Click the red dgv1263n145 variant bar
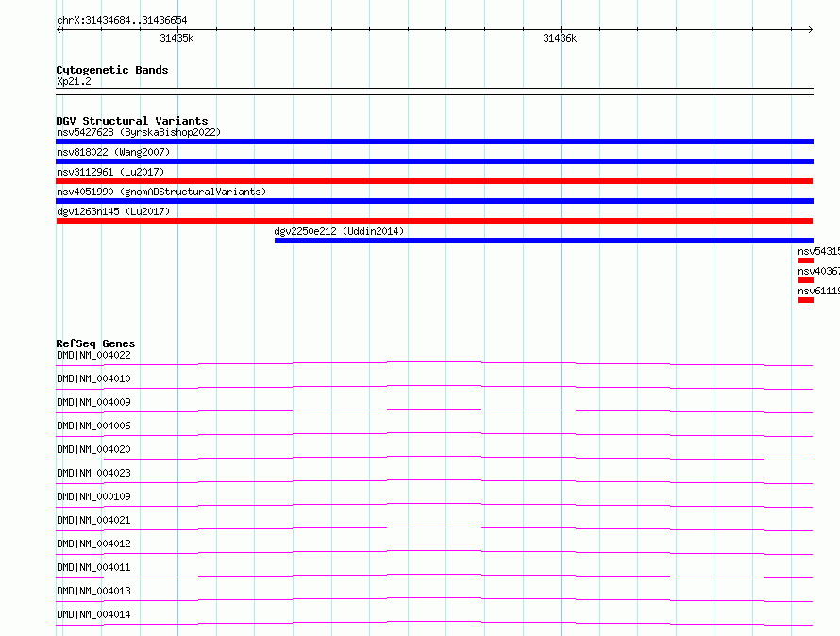 [x=434, y=221]
